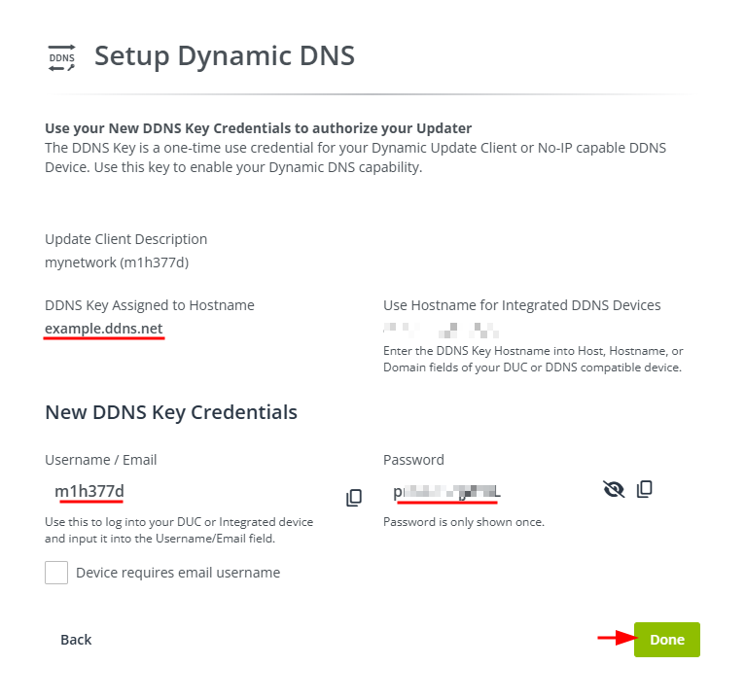Click the New DDNS Key Credentials heading
Screen dimensions: 745x700
pos(171,412)
